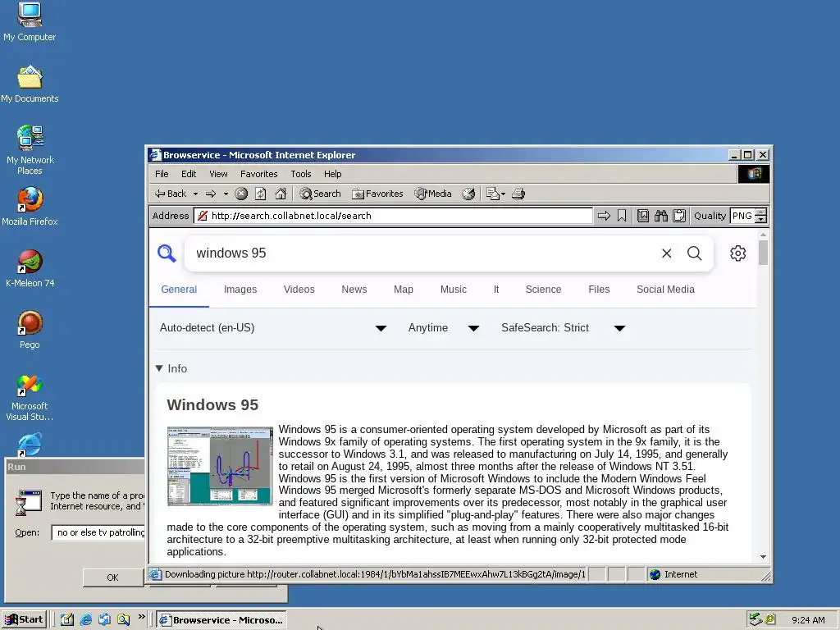Switch to the Videos tab
The height and width of the screenshot is (630, 840).
[299, 290]
